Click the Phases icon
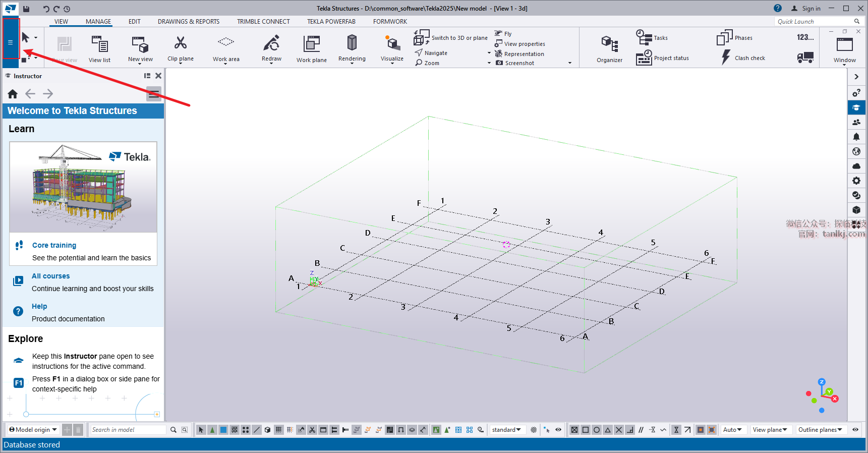The height and width of the screenshot is (453, 868). (x=735, y=38)
